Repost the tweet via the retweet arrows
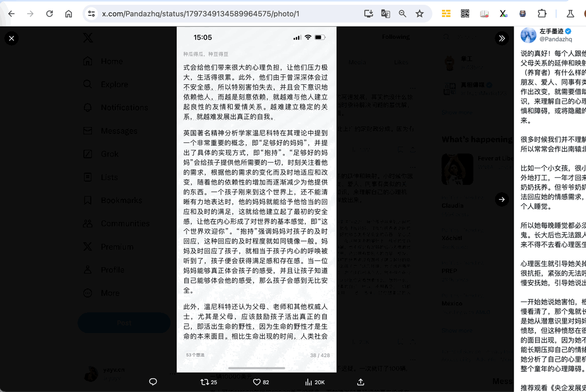This screenshot has height=392, width=586. tap(205, 381)
